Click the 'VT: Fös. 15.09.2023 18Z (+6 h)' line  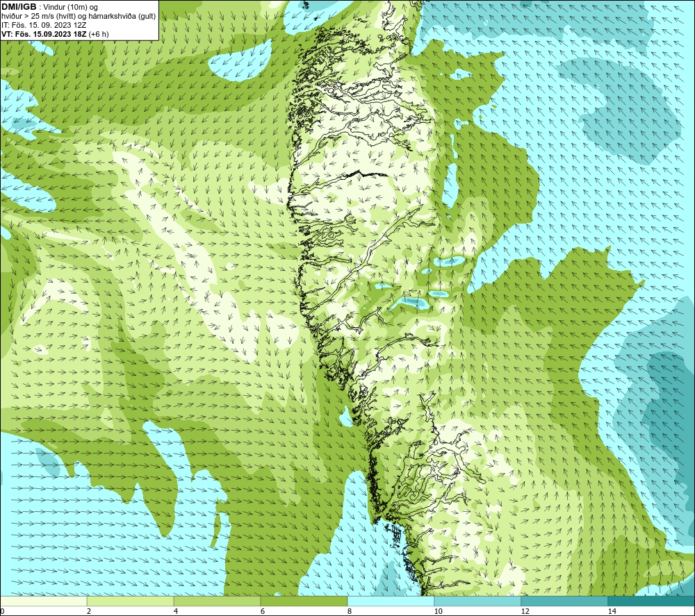55,34
